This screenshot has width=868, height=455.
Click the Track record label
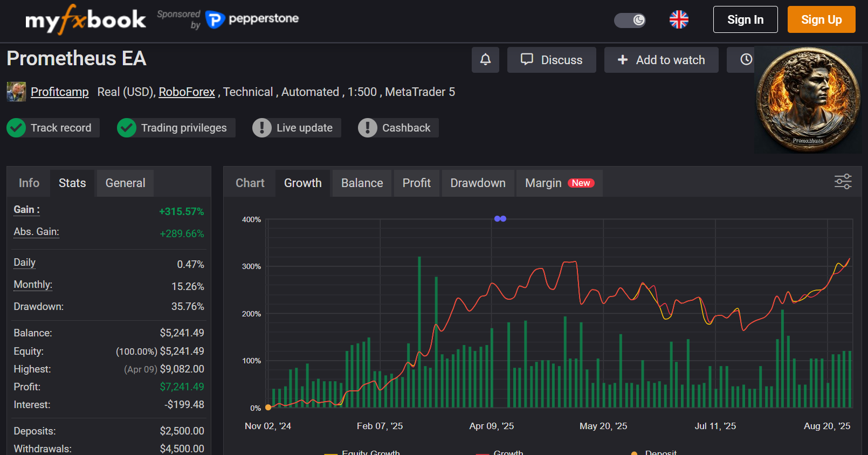pos(61,128)
